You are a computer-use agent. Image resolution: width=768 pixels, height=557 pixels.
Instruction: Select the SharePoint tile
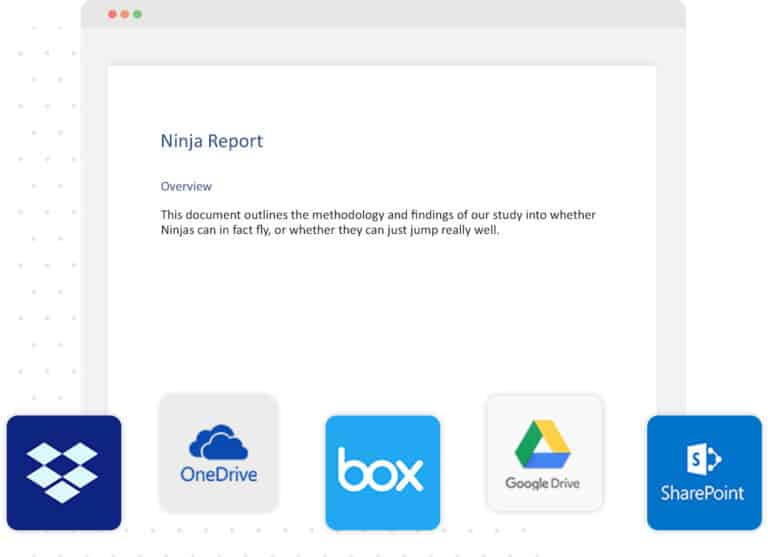[x=704, y=473]
